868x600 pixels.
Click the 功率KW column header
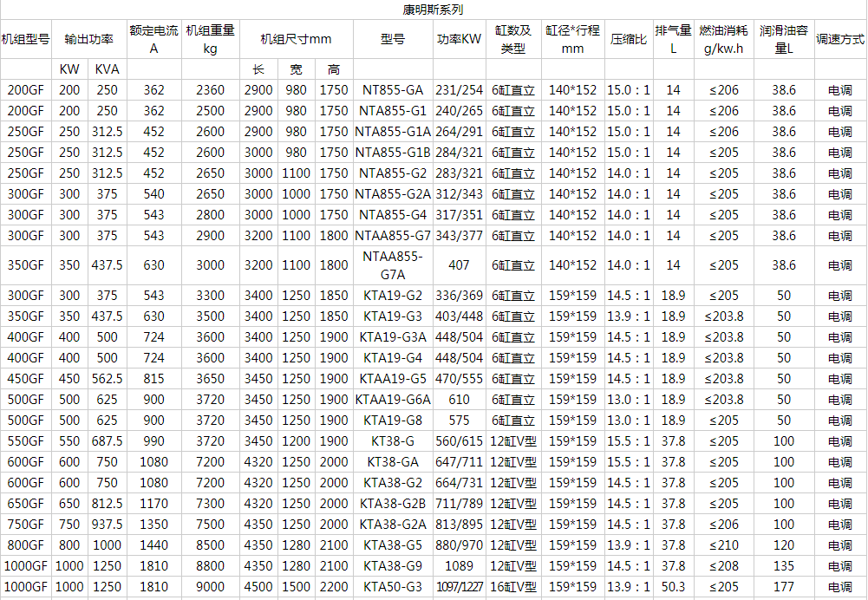click(459, 39)
